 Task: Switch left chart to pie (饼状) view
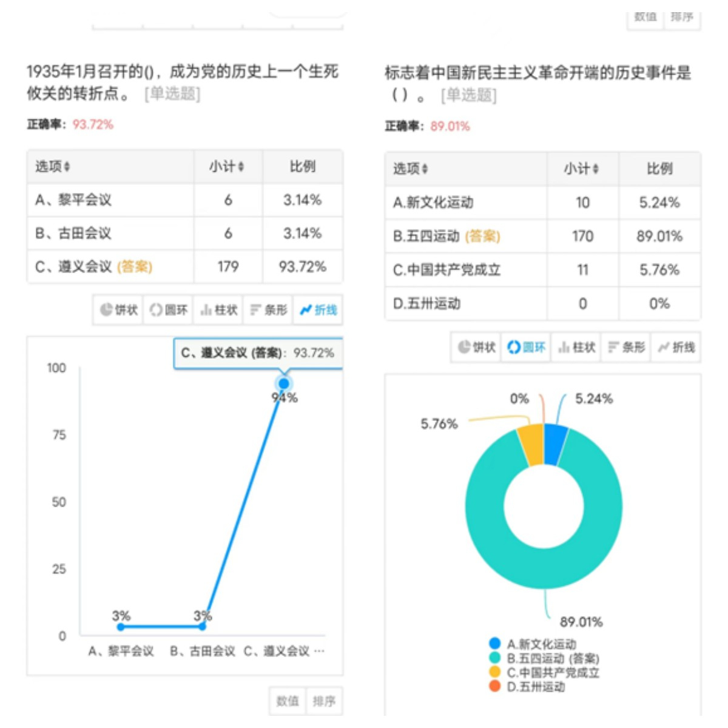[x=118, y=310]
